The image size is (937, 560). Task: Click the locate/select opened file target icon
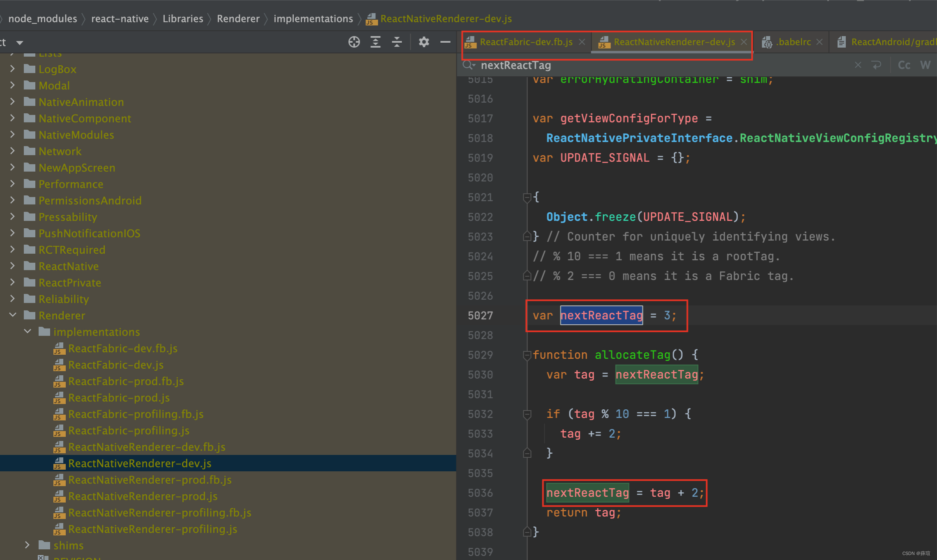click(354, 42)
